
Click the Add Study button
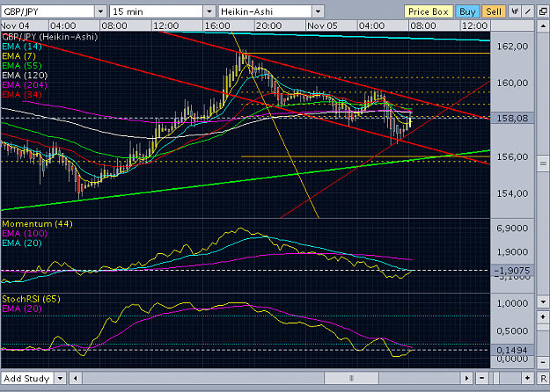(27, 378)
